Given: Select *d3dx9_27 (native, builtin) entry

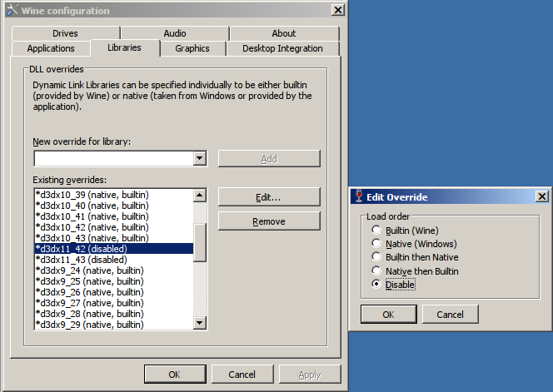Looking at the screenshot, I should click(114, 303).
